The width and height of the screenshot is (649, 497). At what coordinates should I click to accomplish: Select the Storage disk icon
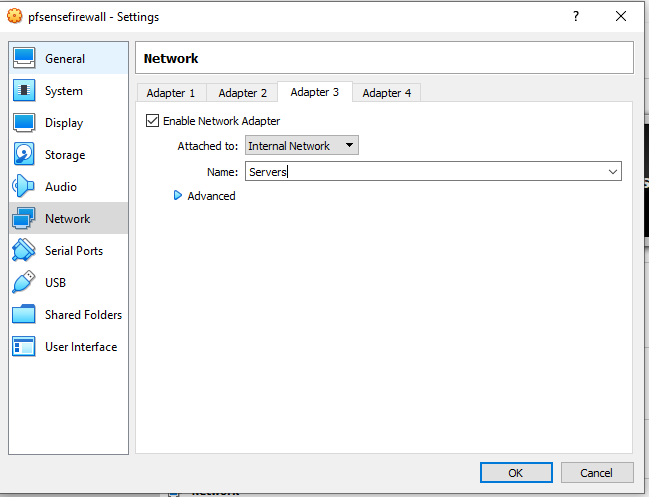coord(24,154)
